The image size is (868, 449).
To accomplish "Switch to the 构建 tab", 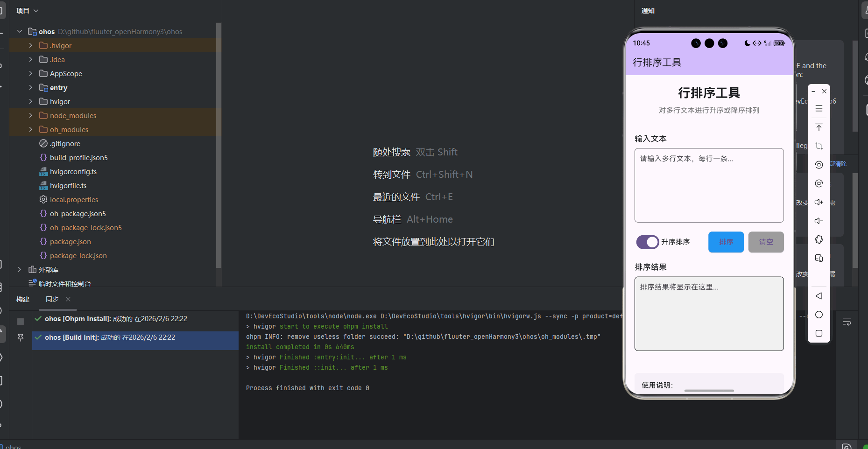I will 23,299.
